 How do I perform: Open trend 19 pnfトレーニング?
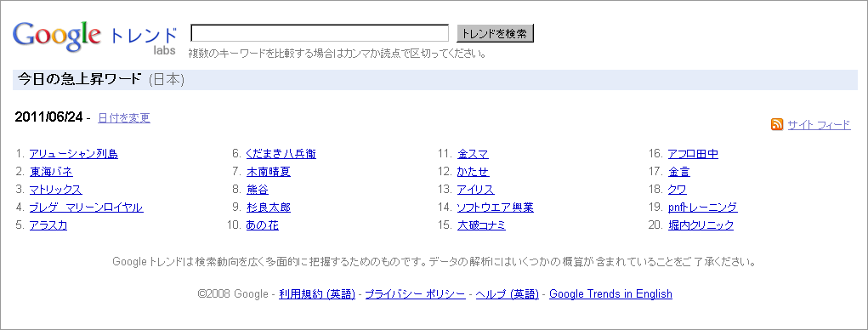702,208
